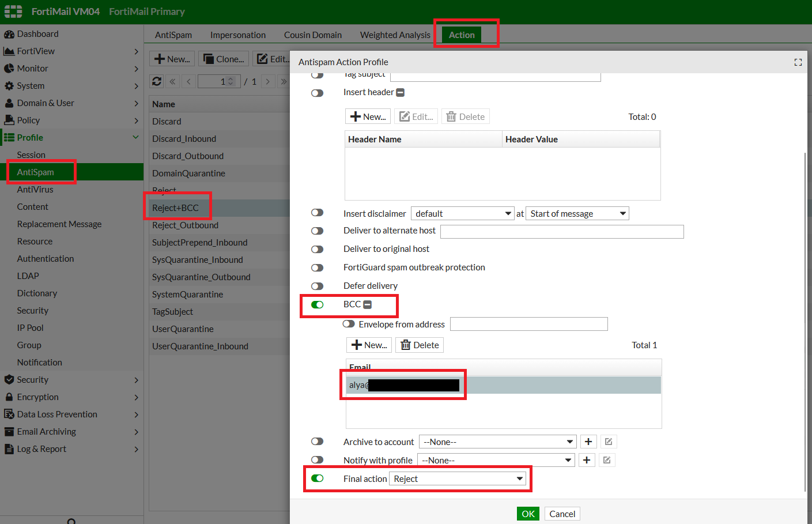812x524 pixels.
Task: Click the Data Loss Prevention icon
Action: 9,414
